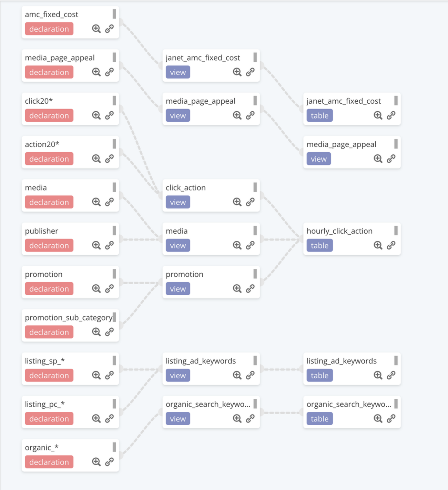Viewport: 448px width, 490px height.
Task: Zoom into publisher declaration node
Action: pyautogui.click(x=96, y=245)
